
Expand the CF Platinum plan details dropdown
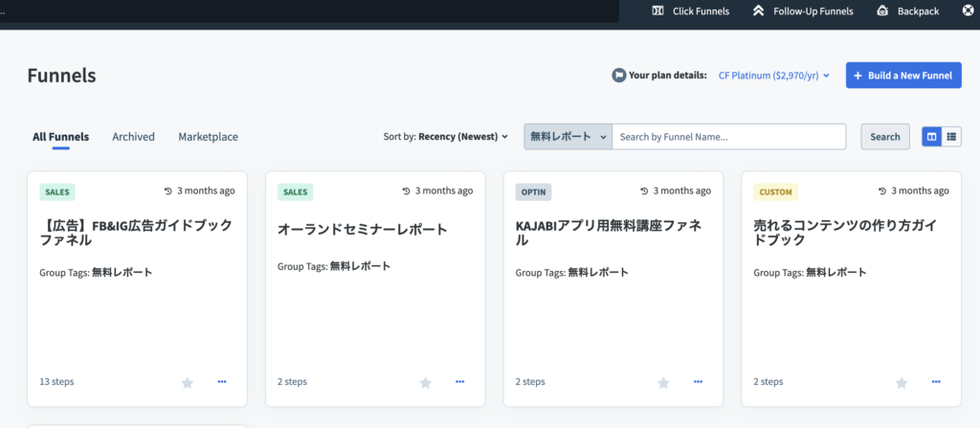coord(773,75)
